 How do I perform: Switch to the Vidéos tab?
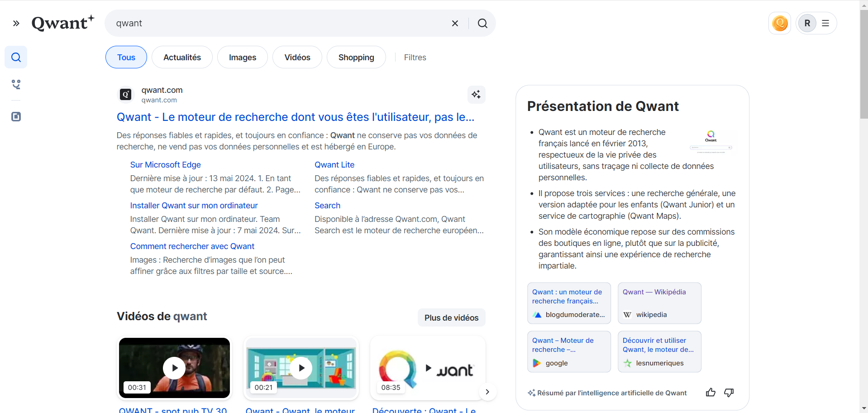pyautogui.click(x=297, y=57)
